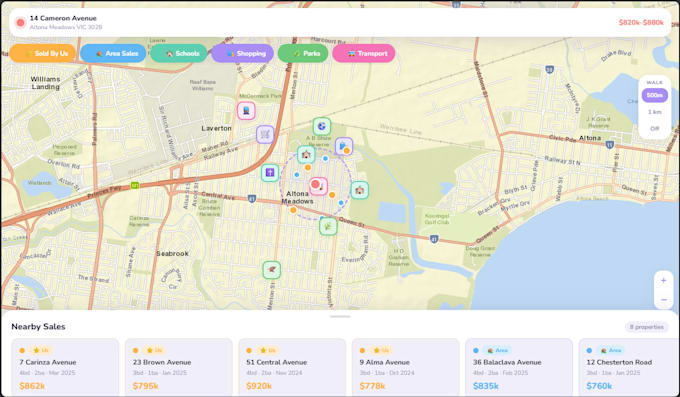Open the school marker east of the walk circle
Screen dimensions: 680x397
point(360,190)
